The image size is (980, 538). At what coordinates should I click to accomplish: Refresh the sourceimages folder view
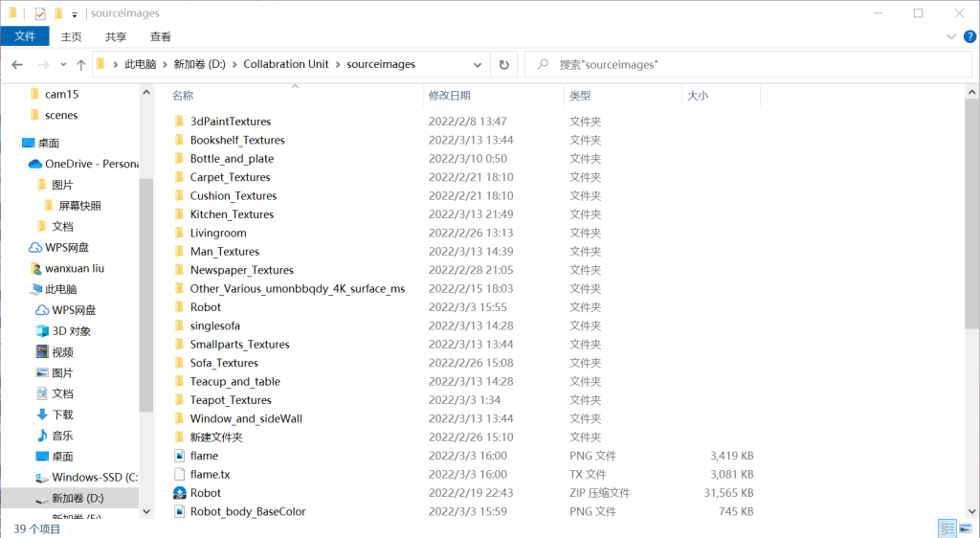point(503,64)
